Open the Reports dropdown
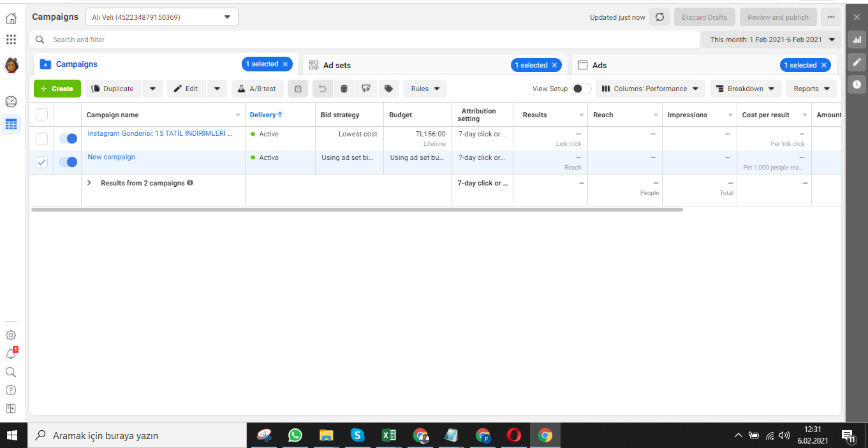 tap(811, 89)
